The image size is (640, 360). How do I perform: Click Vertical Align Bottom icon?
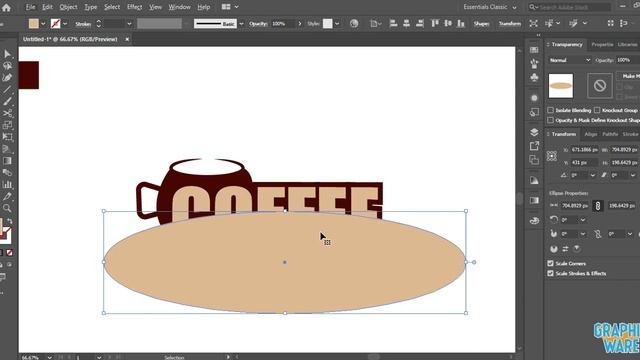[x=461, y=24]
